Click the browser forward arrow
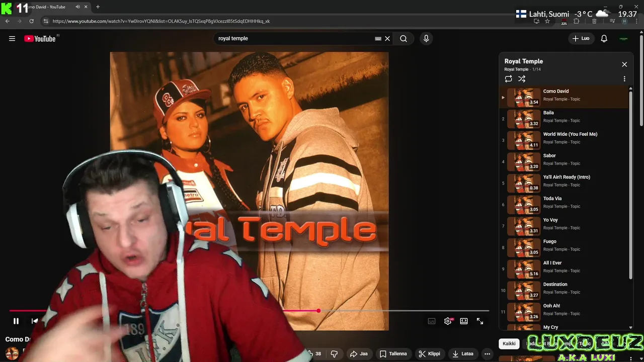The width and height of the screenshot is (644, 362). point(19,21)
